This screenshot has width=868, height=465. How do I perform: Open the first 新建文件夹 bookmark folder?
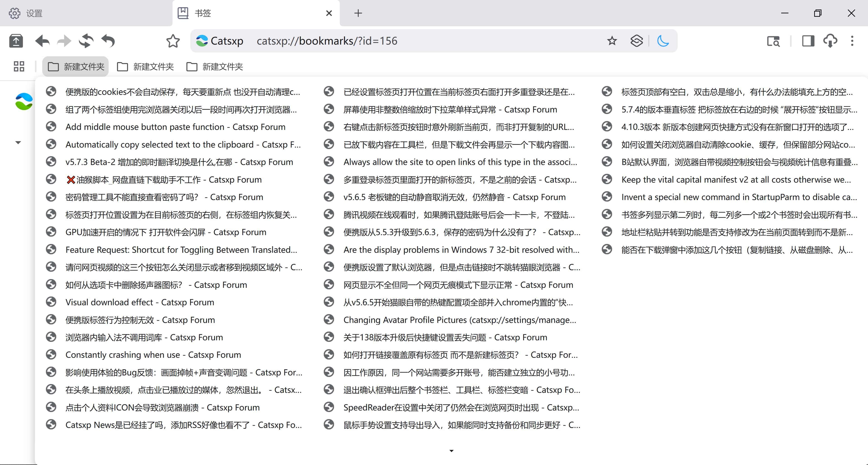(75, 67)
